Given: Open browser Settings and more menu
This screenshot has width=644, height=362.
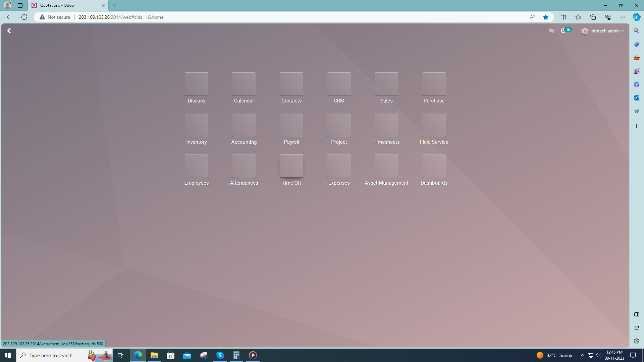Looking at the screenshot, I should [x=622, y=17].
